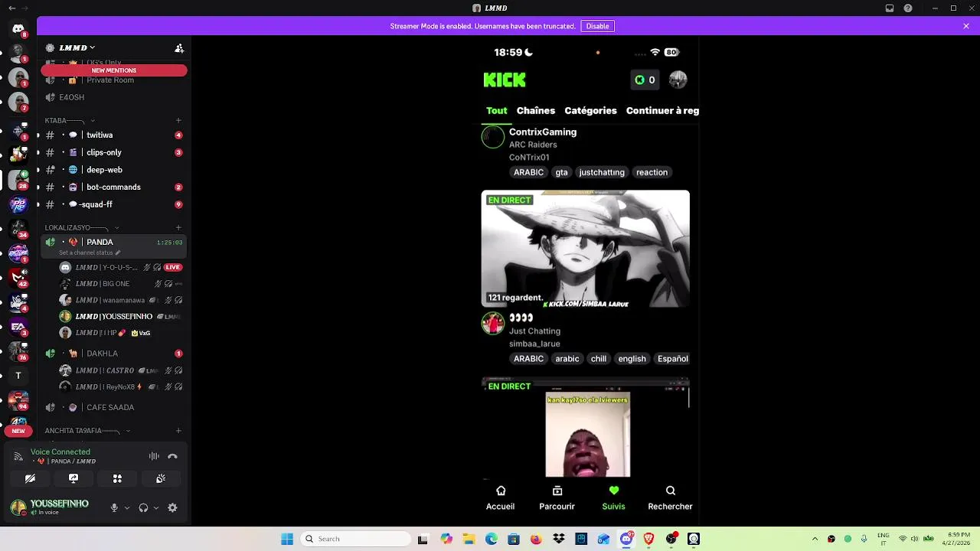This screenshot has height=551, width=980.
Task: Click the ARABIC tag under ContrixGaming
Action: [x=528, y=172]
